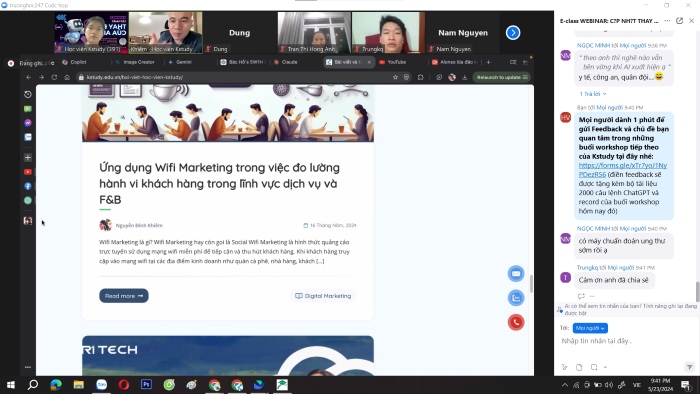Open YouTube icon in browser sidebar

pos(28,172)
